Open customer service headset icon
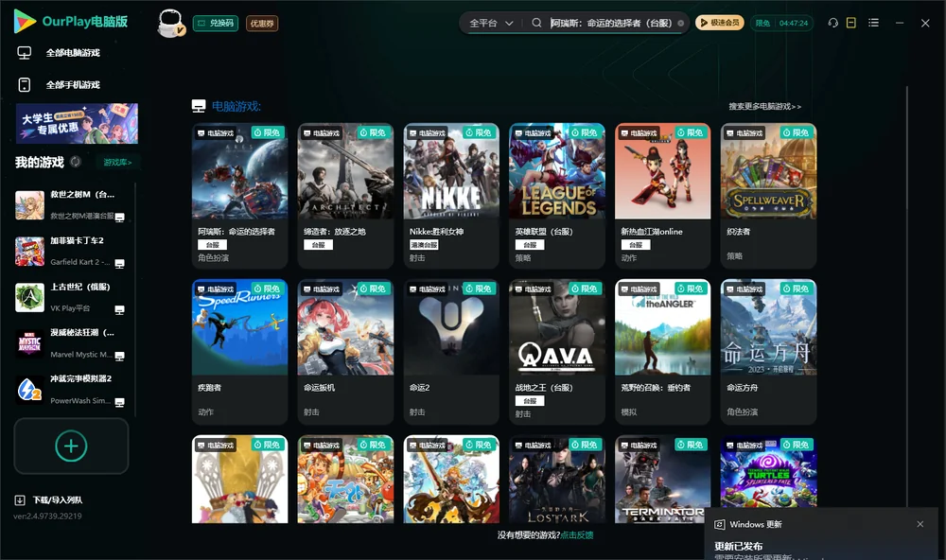This screenshot has height=560, width=946. coord(832,23)
